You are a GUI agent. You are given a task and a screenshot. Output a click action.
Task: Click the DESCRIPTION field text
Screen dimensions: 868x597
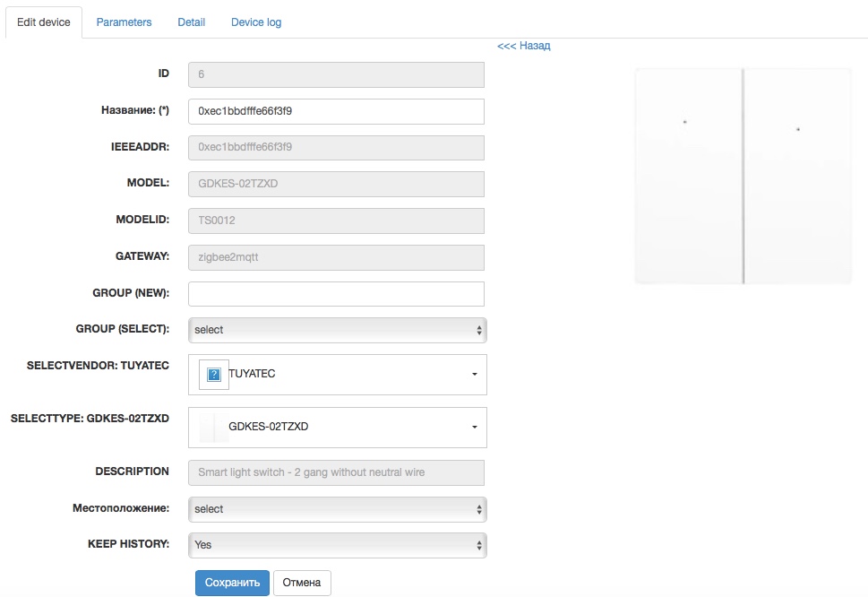[336, 473]
